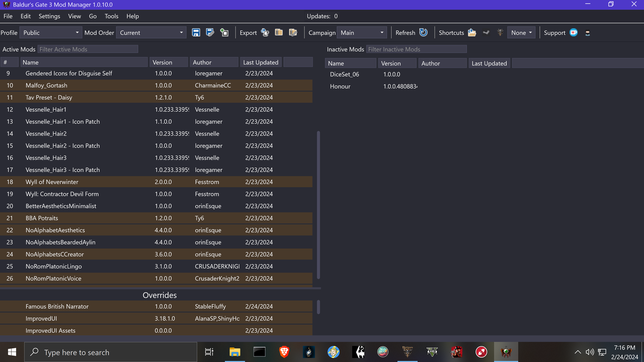
Task: Click the Steam workshop shortcut icon
Action: point(486,33)
